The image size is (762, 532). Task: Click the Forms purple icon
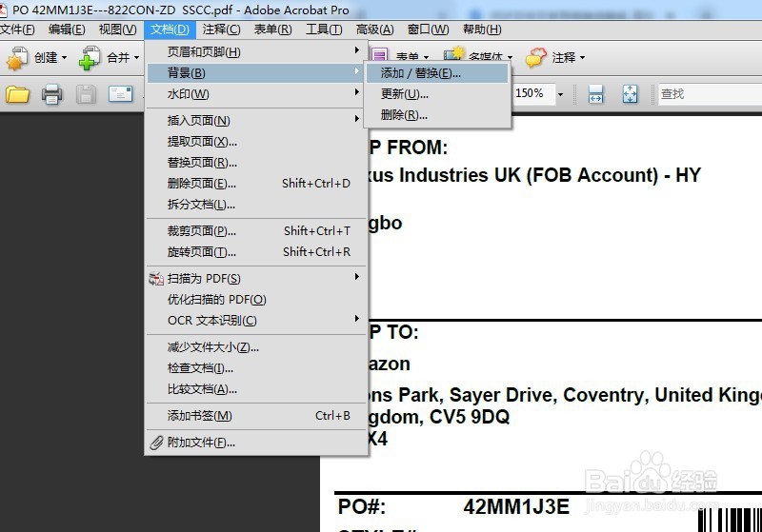(380, 56)
